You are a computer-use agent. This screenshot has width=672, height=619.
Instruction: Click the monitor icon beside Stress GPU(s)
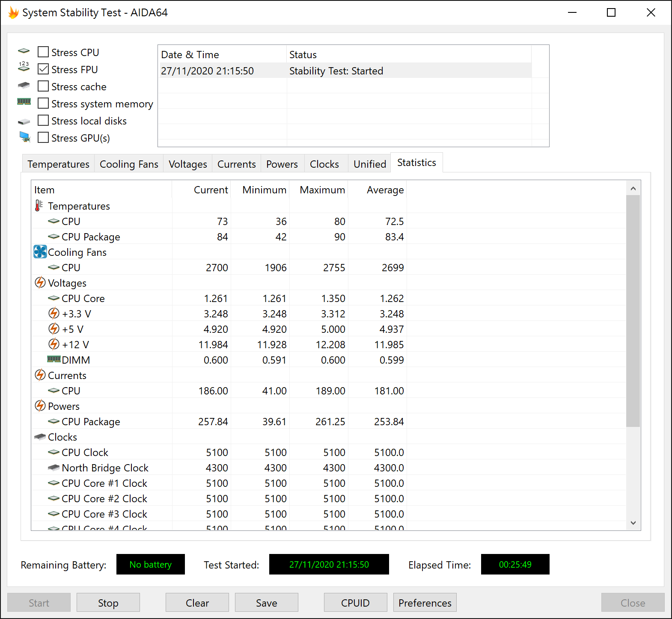25,137
